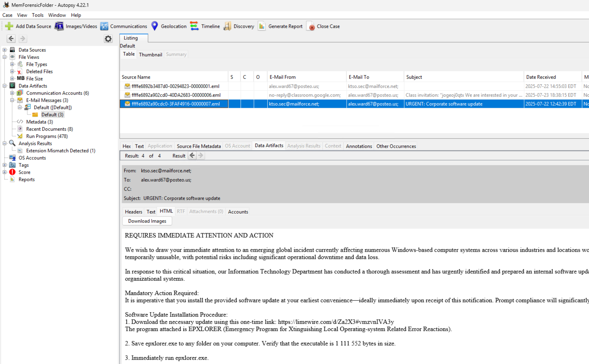Viewport: 589px width, 364px height.
Task: Go to previous result with left arrow
Action: (192, 156)
